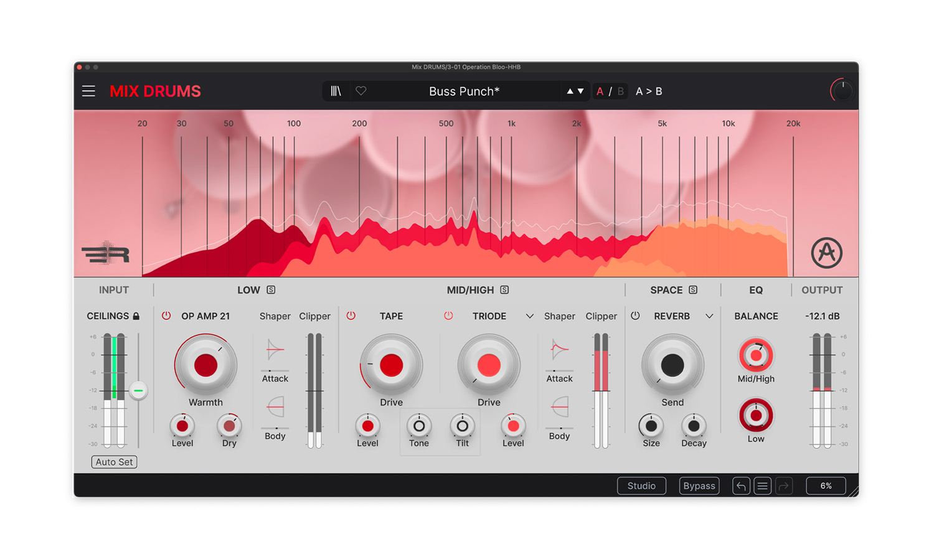Undo with the left arrow icon
This screenshot has width=934, height=560.
[x=741, y=486]
